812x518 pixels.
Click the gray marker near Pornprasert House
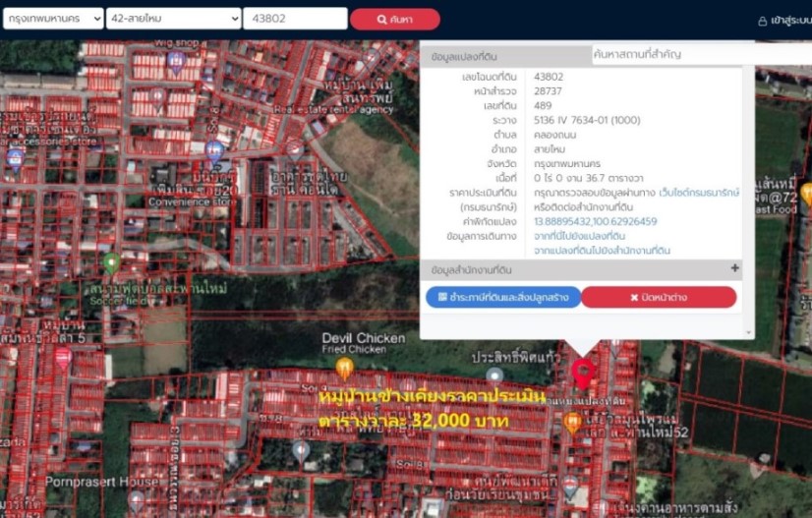pyautogui.click(x=136, y=502)
